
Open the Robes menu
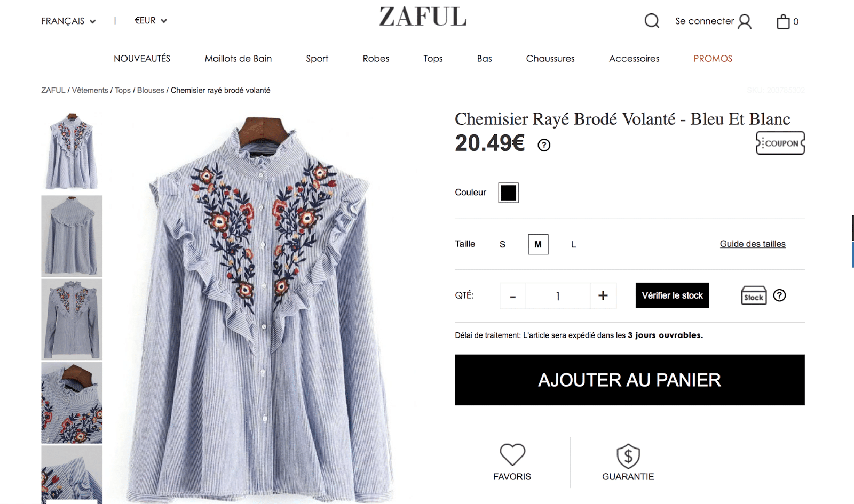(376, 59)
